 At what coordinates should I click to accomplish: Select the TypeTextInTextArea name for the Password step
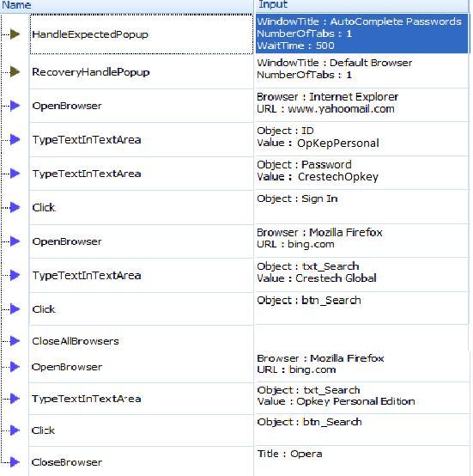[142, 174]
